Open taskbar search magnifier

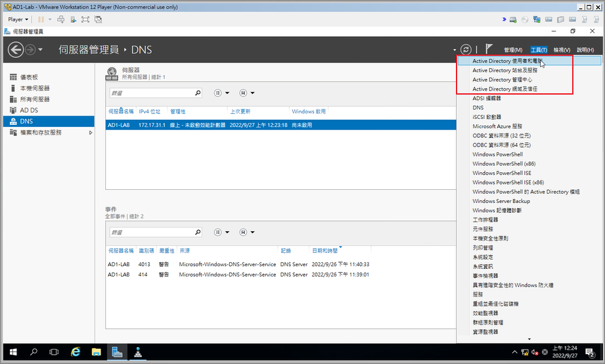34,352
